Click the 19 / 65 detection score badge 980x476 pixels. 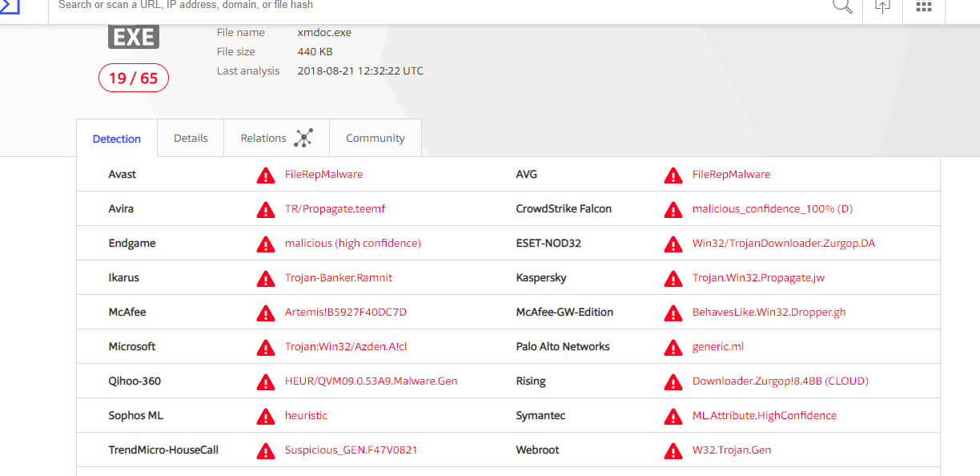[134, 78]
